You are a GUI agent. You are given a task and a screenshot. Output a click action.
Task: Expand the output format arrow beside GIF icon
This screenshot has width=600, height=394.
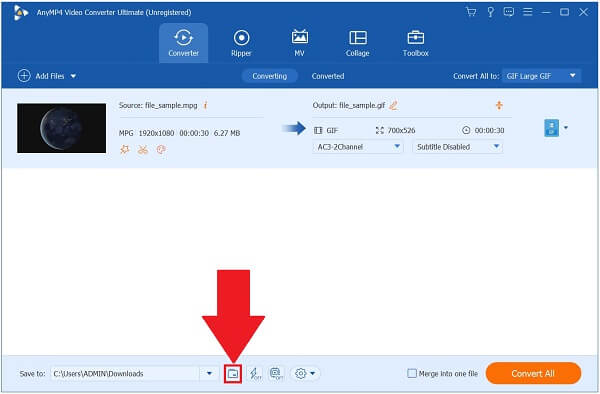pos(566,128)
